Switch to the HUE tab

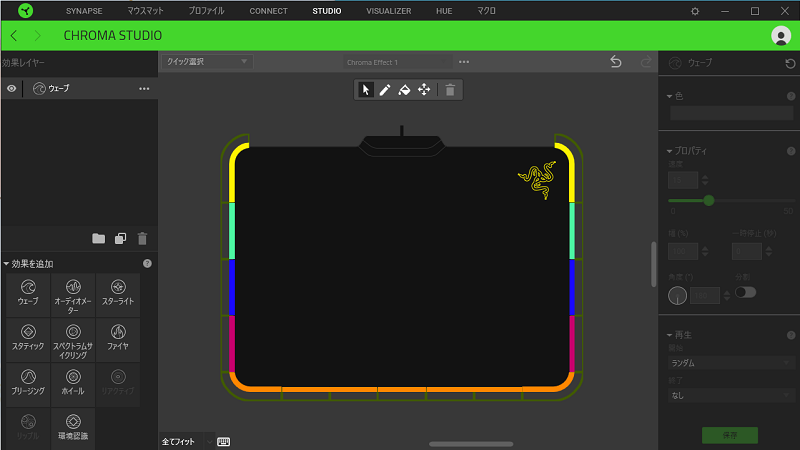[x=444, y=11]
